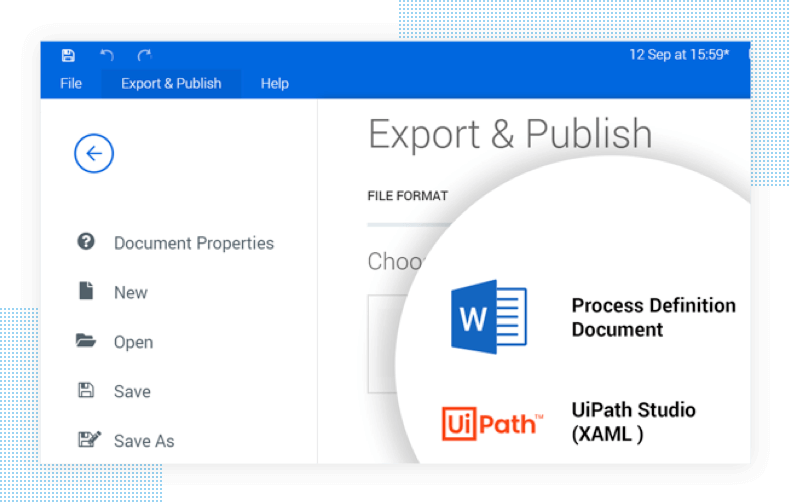The image size is (789, 502).
Task: Select the FILE FORMAT tab
Action: click(408, 196)
